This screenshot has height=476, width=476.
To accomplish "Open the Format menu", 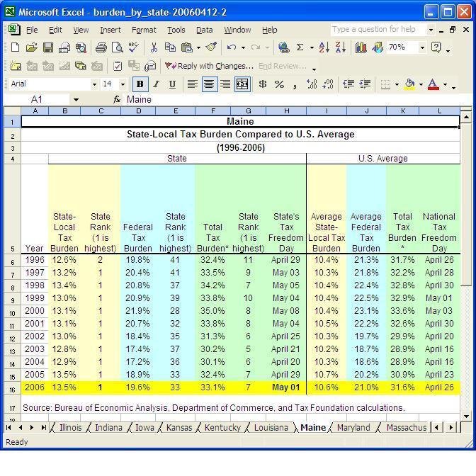I will pyautogui.click(x=144, y=30).
